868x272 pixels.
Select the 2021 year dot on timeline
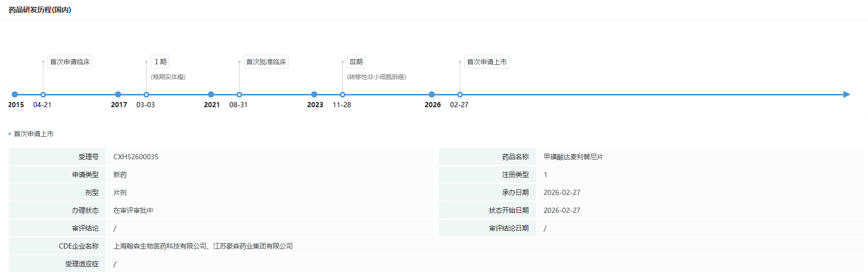click(x=211, y=94)
